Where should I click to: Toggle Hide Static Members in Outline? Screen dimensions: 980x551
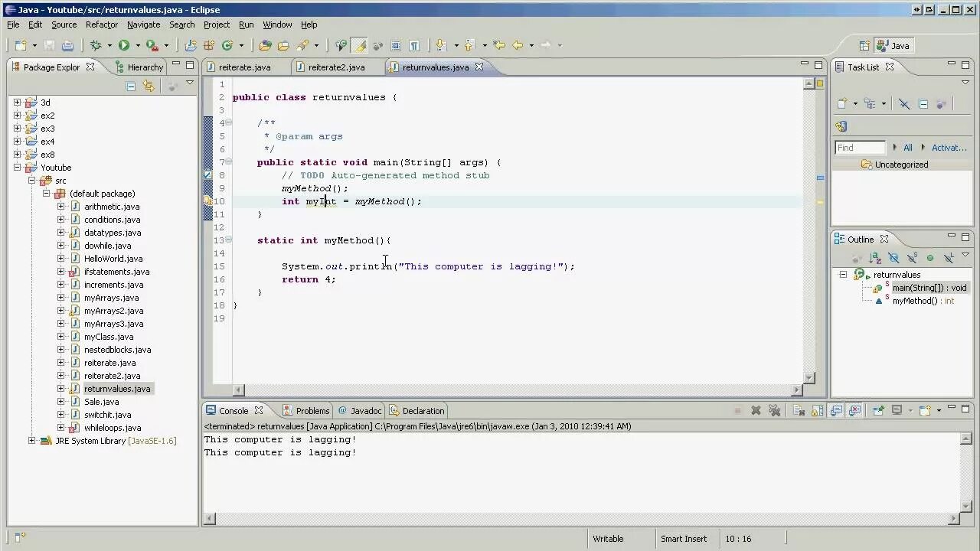912,259
